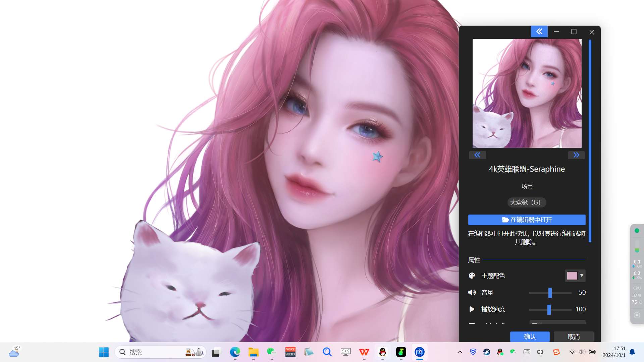Open the Windows Start menu
644x362 pixels.
(104, 352)
